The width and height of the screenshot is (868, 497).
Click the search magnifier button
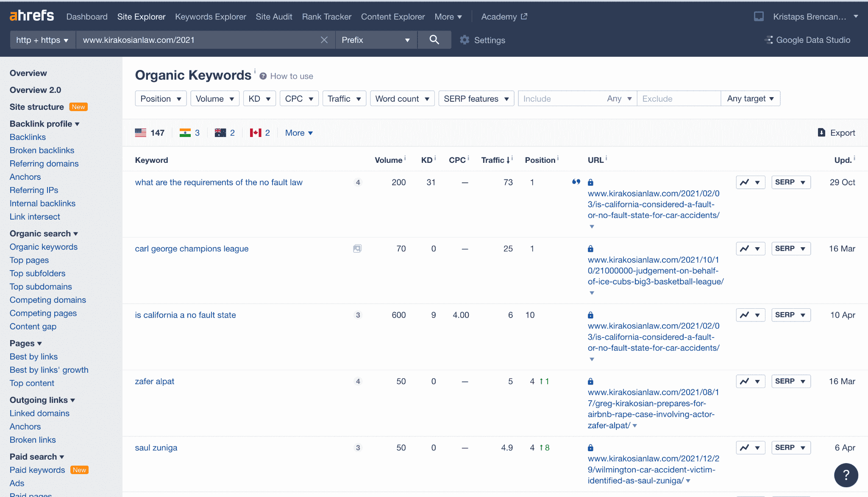(x=434, y=40)
